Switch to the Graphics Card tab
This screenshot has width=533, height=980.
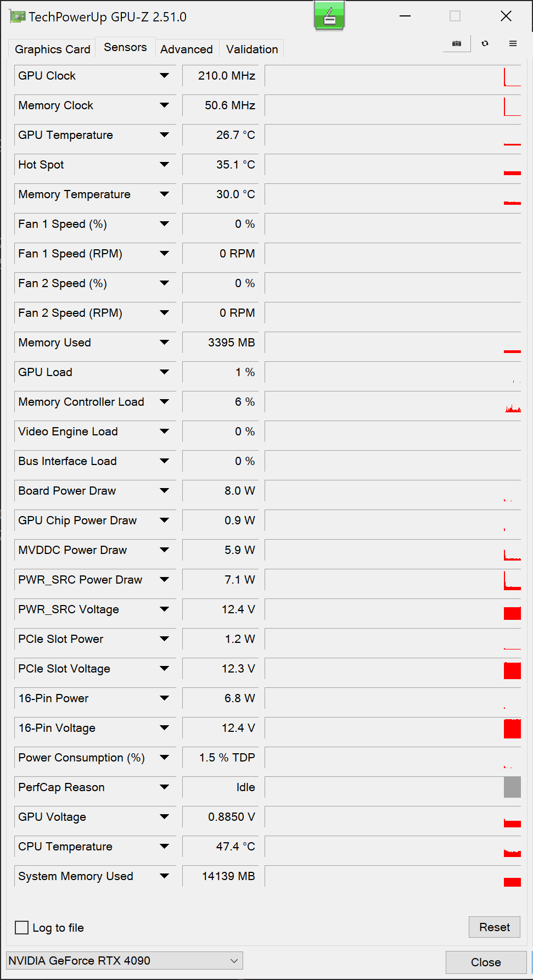(53, 49)
